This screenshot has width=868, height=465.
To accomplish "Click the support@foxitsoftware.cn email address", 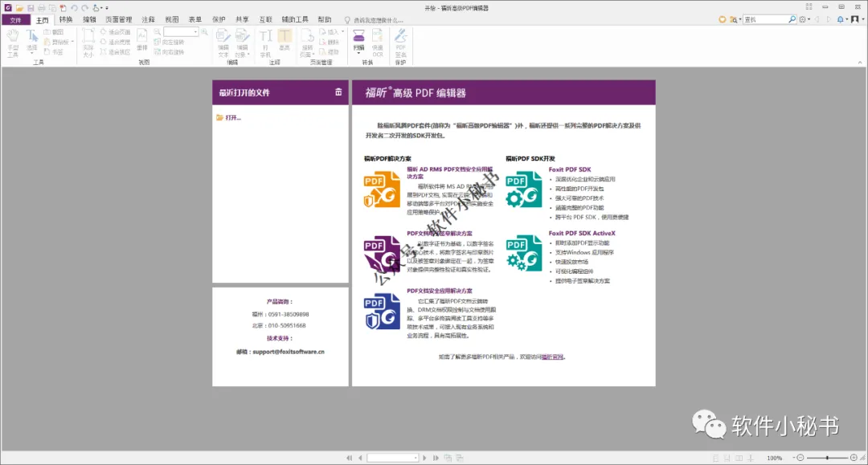I will (x=289, y=352).
